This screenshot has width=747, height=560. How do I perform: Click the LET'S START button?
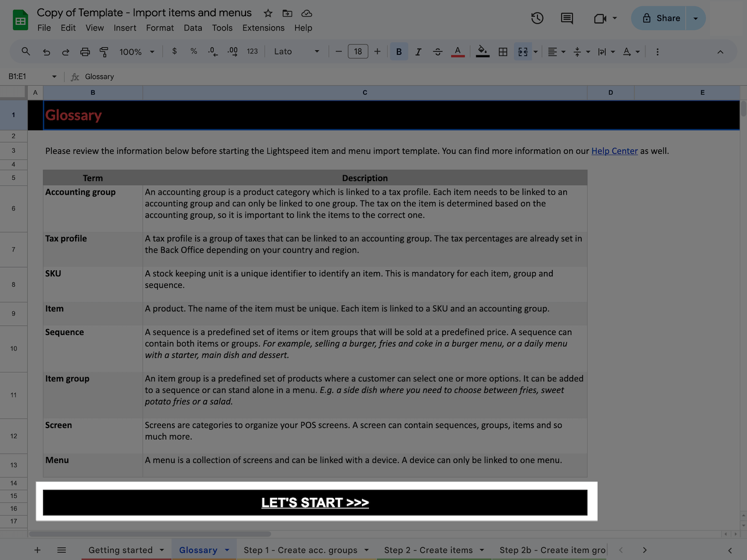(315, 502)
